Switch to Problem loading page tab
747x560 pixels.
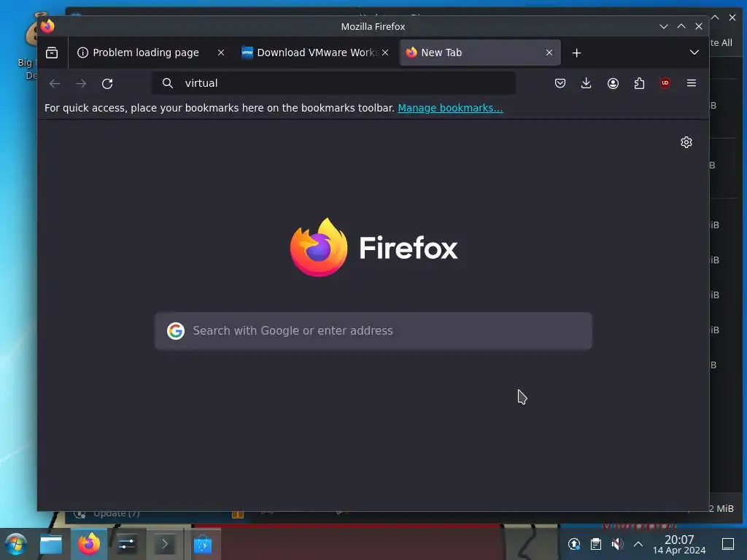click(145, 52)
